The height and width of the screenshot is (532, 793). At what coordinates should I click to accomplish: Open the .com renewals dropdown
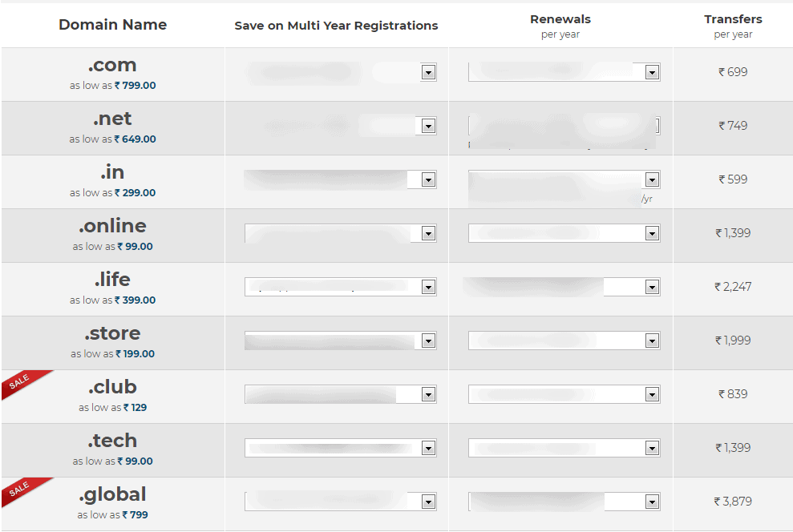(x=652, y=71)
